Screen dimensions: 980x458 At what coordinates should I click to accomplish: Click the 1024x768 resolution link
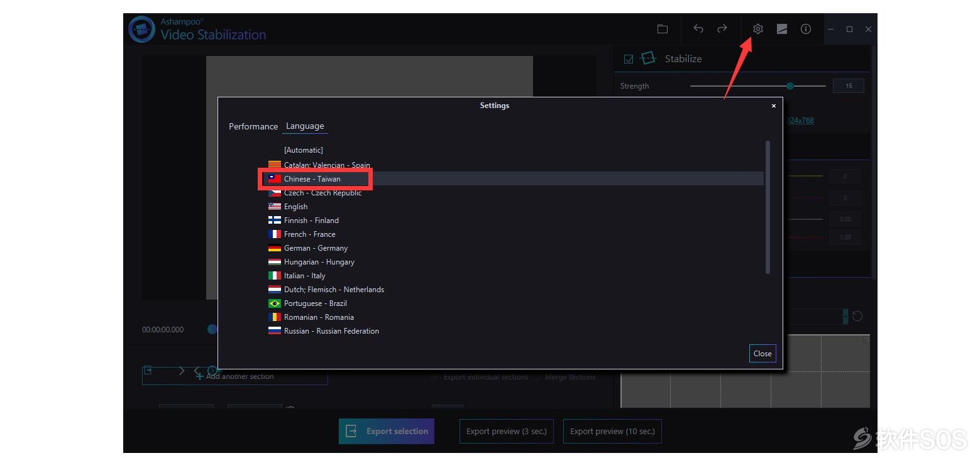point(800,121)
